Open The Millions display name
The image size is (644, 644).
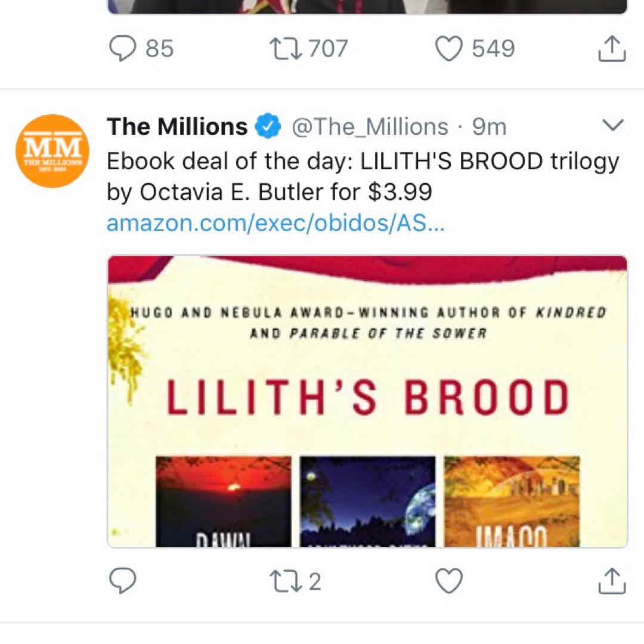click(x=177, y=126)
